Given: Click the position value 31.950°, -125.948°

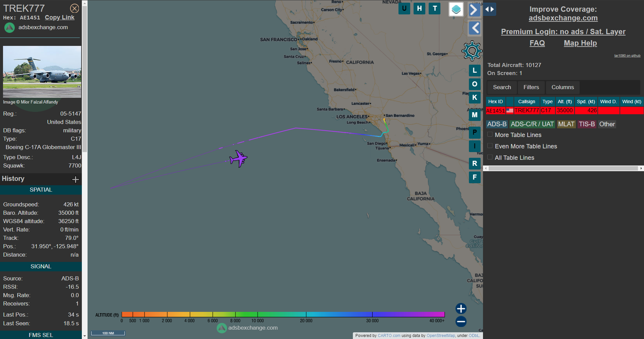Looking at the screenshot, I should 55,247.
